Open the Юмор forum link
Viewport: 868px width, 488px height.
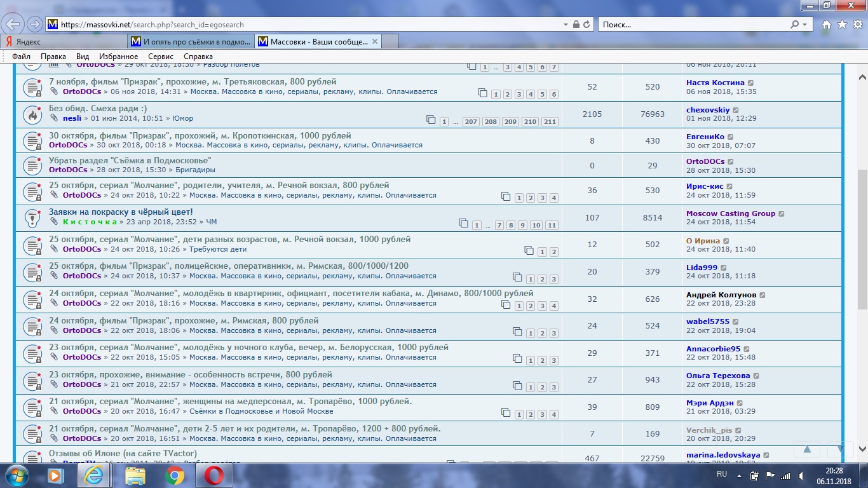[x=182, y=118]
